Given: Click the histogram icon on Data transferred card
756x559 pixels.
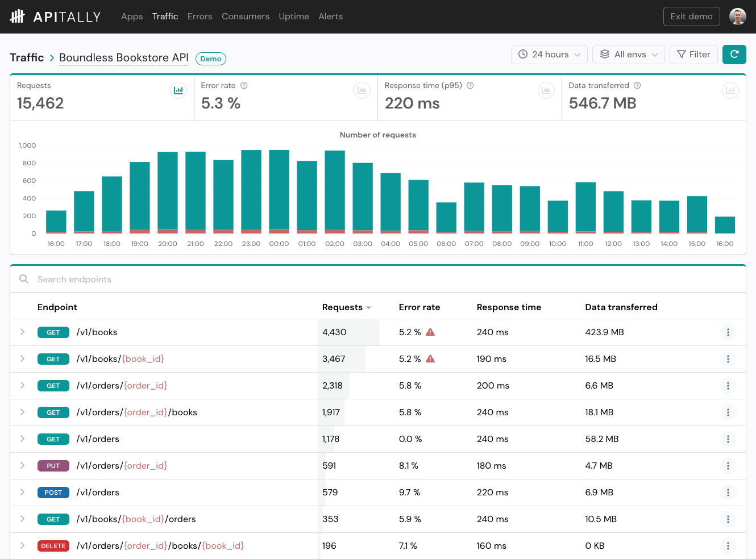Looking at the screenshot, I should [730, 90].
